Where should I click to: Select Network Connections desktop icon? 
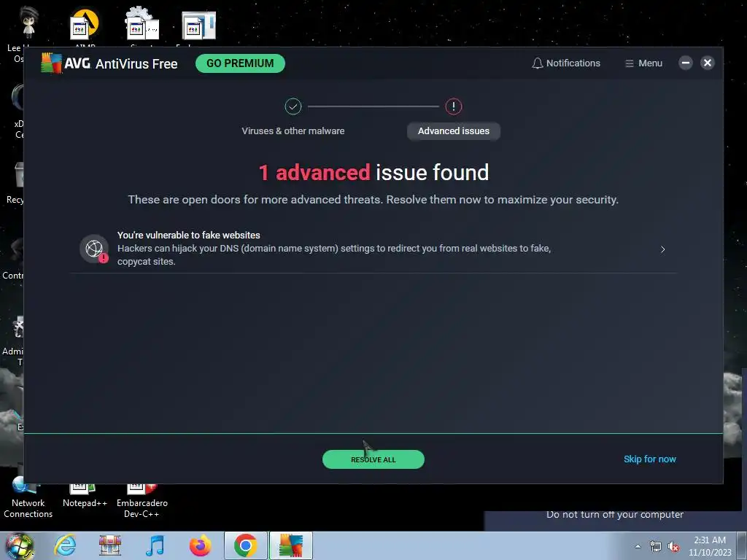(x=28, y=498)
